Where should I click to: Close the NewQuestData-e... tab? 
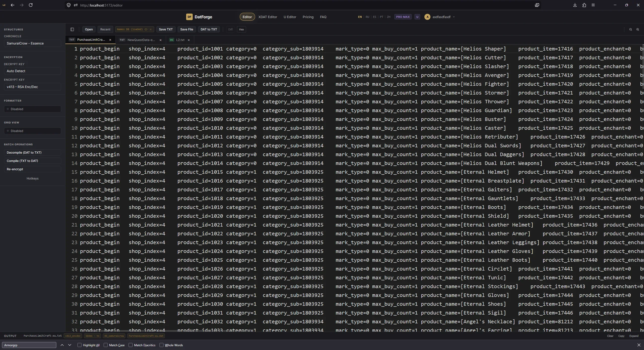160,40
